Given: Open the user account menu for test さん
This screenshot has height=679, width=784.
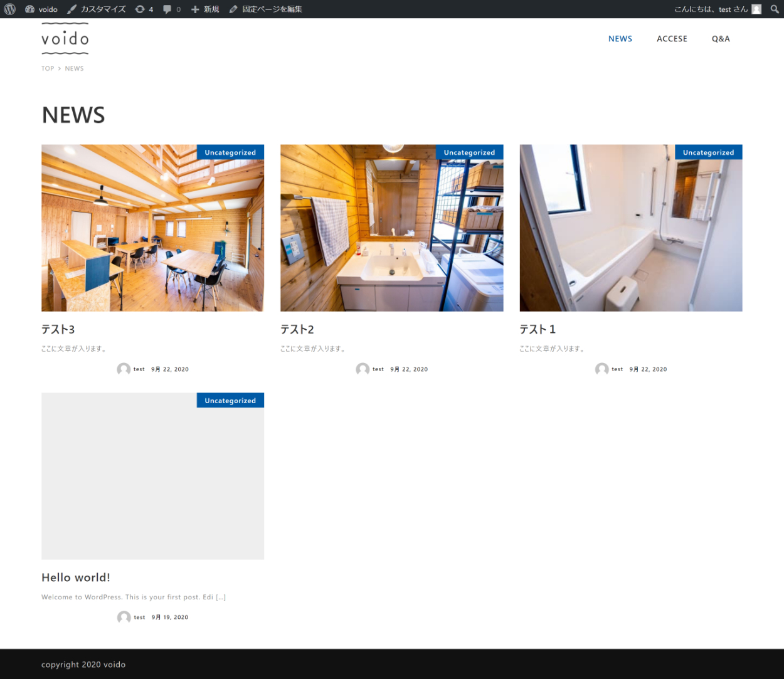Looking at the screenshot, I should 717,9.
